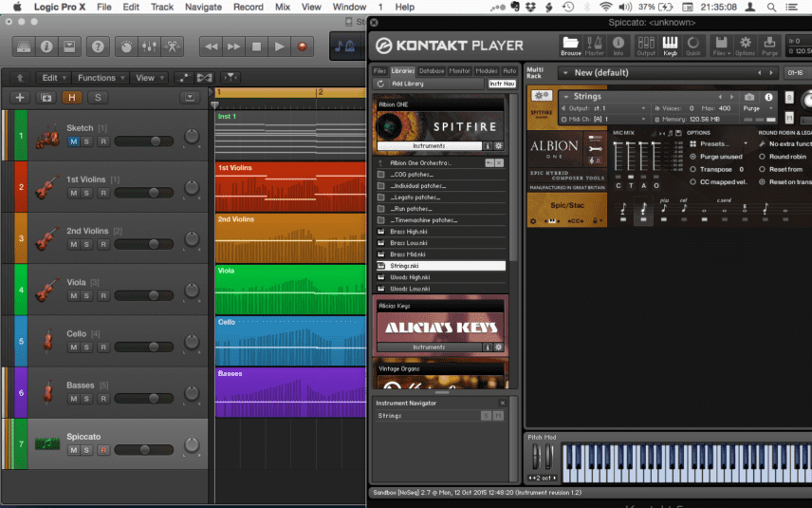The width and height of the screenshot is (812, 508).
Task: Toggle Kontakt Keyb keyboard button
Action: [670, 46]
